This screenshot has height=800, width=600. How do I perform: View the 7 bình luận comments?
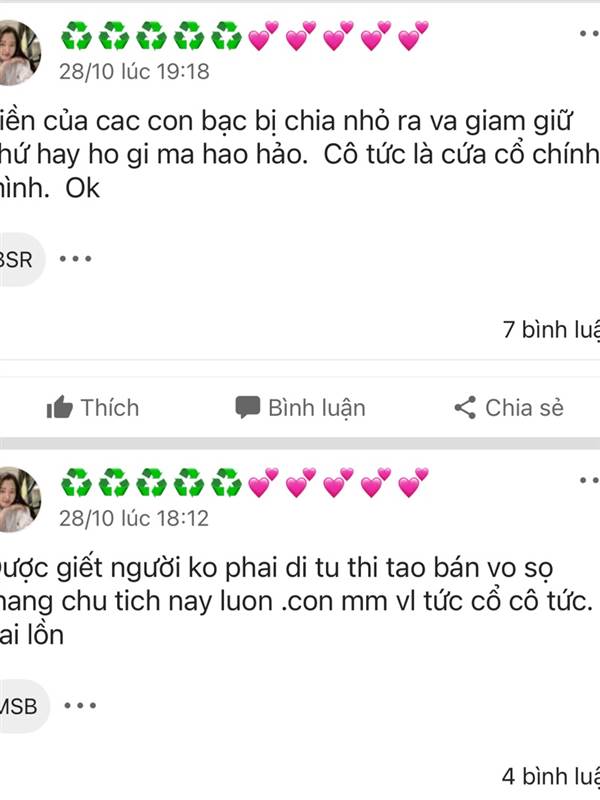point(551,330)
